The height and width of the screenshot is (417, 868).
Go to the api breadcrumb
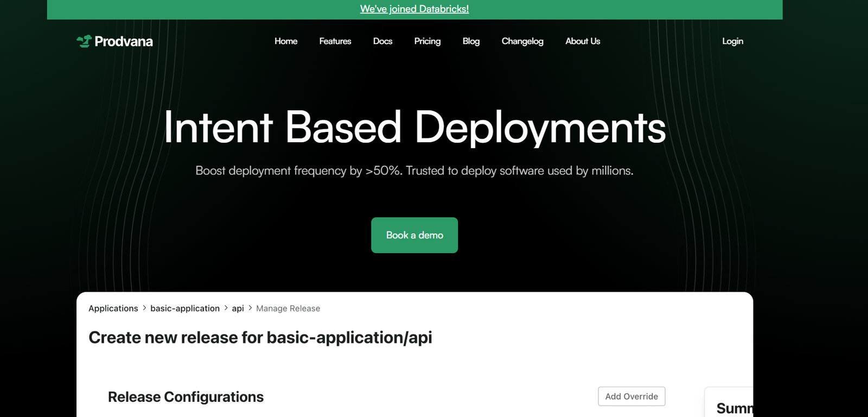[x=238, y=308]
